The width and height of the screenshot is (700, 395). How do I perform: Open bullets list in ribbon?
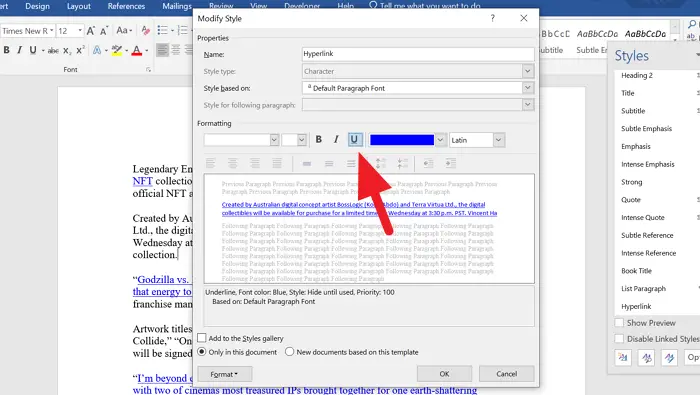(x=162, y=30)
